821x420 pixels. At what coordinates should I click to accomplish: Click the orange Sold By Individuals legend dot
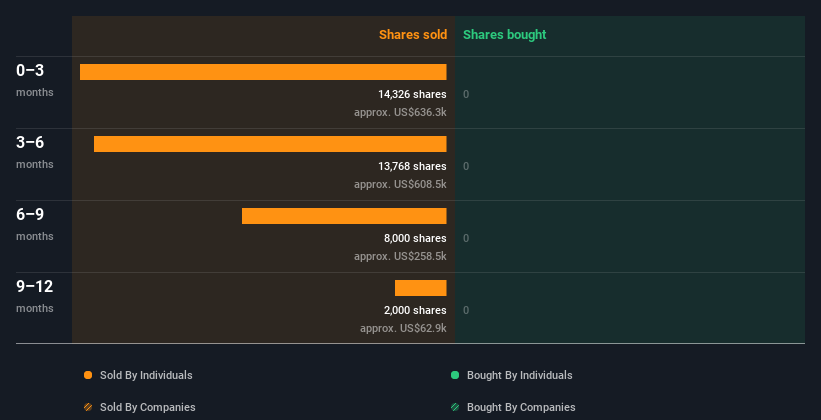pos(88,375)
